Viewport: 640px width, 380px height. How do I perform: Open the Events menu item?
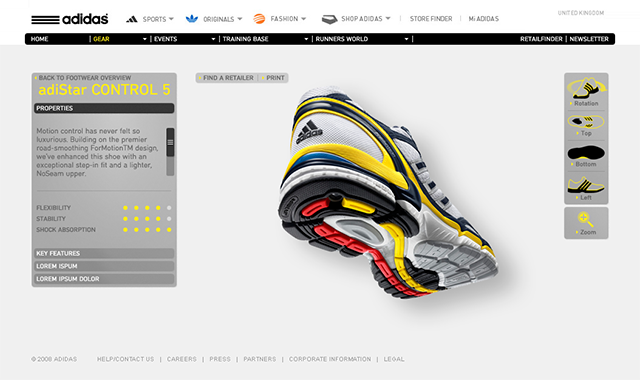[x=165, y=39]
